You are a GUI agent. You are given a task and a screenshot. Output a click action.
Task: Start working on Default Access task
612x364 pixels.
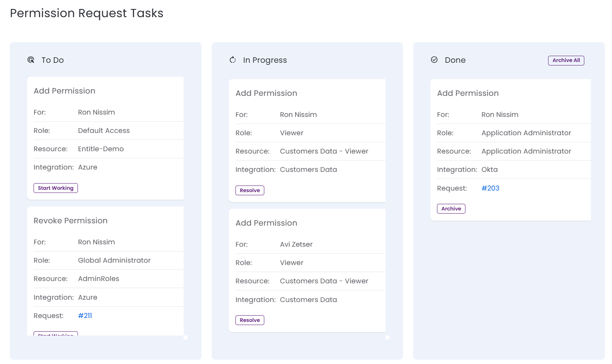(56, 188)
